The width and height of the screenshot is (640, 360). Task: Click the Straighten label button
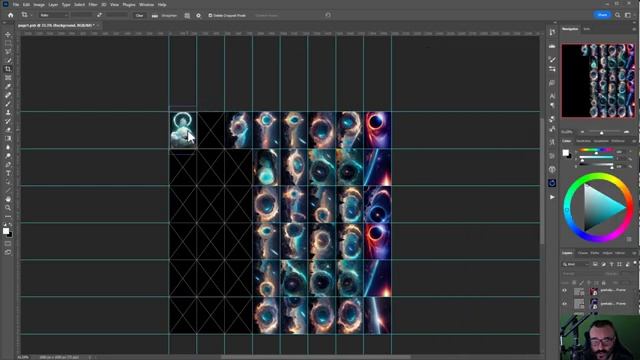pyautogui.click(x=169, y=16)
